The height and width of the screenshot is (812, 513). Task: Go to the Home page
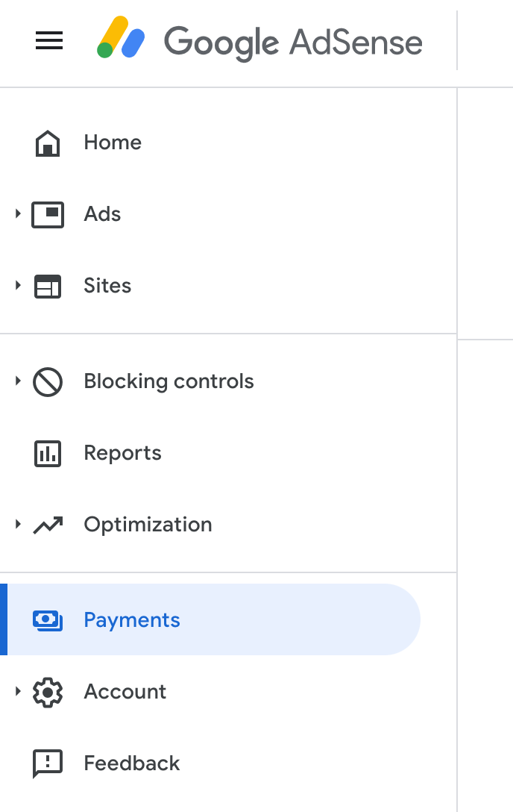113,143
